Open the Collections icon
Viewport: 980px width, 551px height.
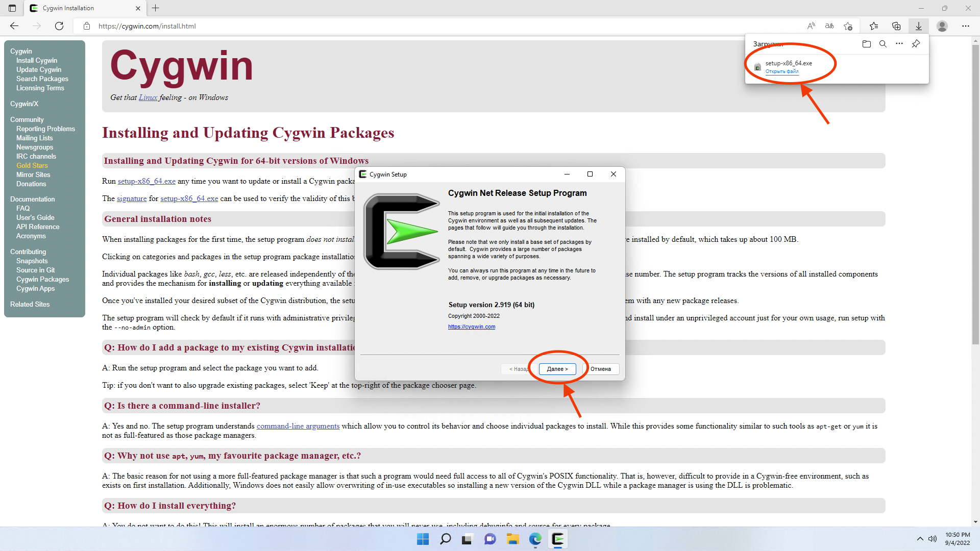897,26
